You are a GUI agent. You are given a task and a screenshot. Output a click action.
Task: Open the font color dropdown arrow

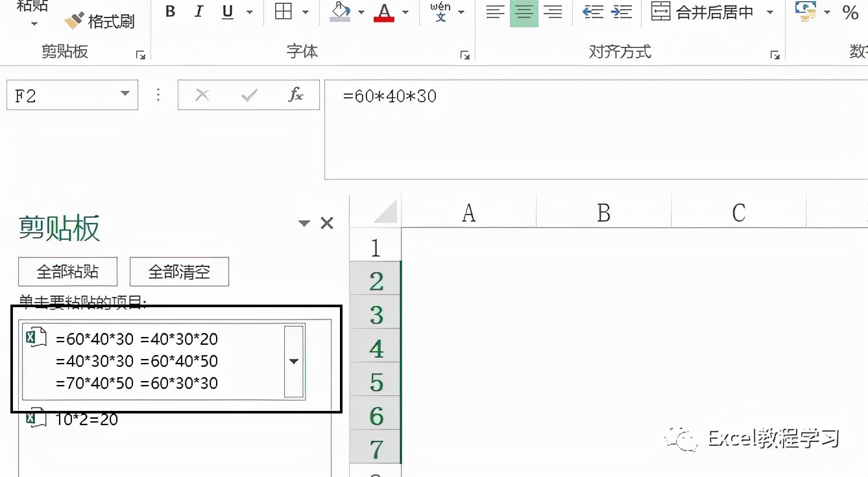405,12
